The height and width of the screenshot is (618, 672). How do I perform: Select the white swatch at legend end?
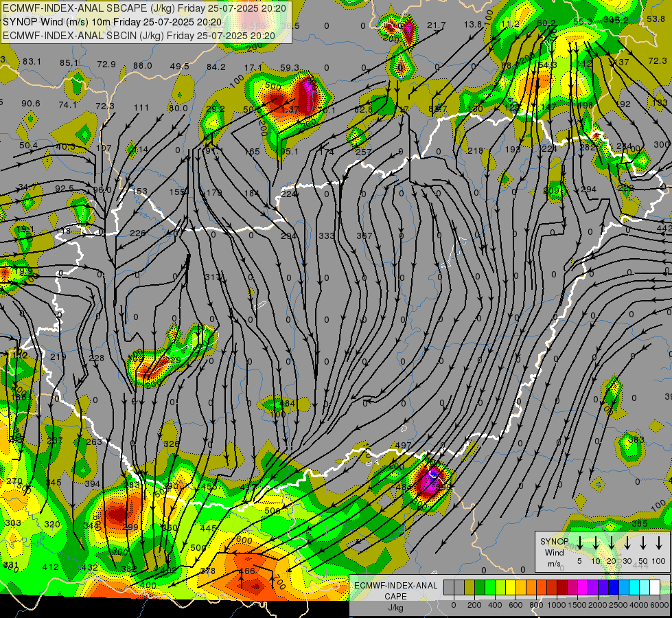pyautogui.click(x=654, y=588)
